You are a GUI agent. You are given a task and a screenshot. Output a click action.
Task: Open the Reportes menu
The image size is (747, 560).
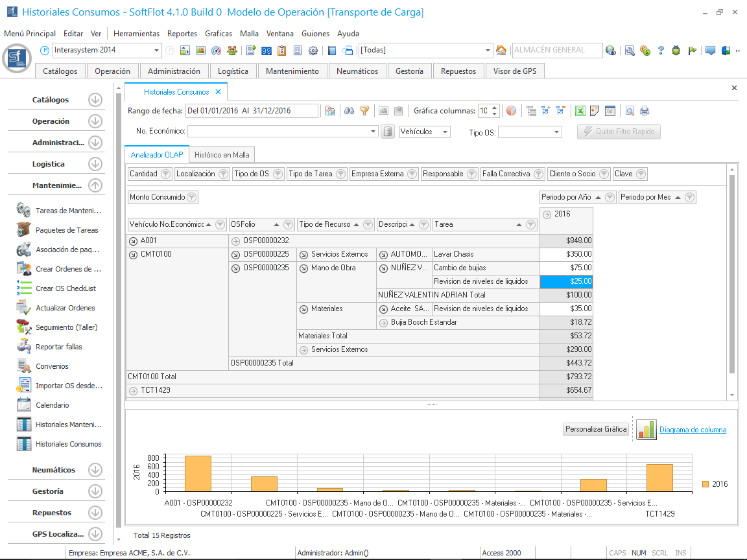point(182,34)
